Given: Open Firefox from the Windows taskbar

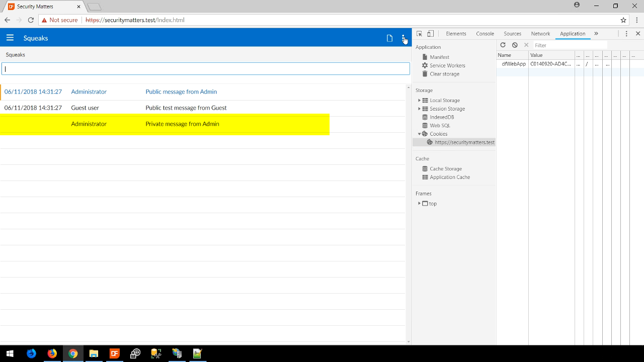Looking at the screenshot, I should coord(52,353).
